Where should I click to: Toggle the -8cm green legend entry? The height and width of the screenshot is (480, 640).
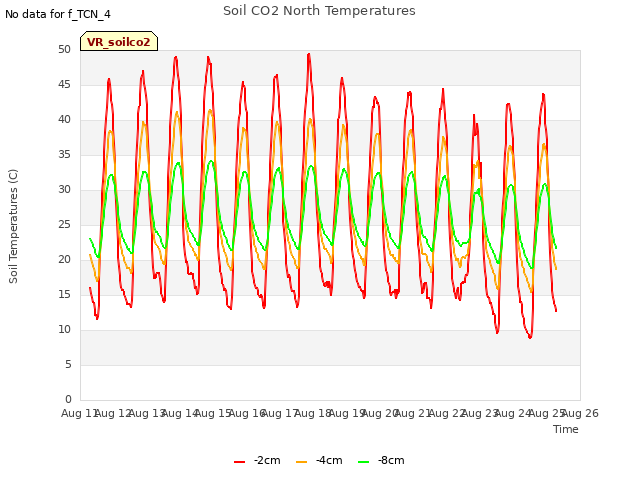(x=381, y=460)
